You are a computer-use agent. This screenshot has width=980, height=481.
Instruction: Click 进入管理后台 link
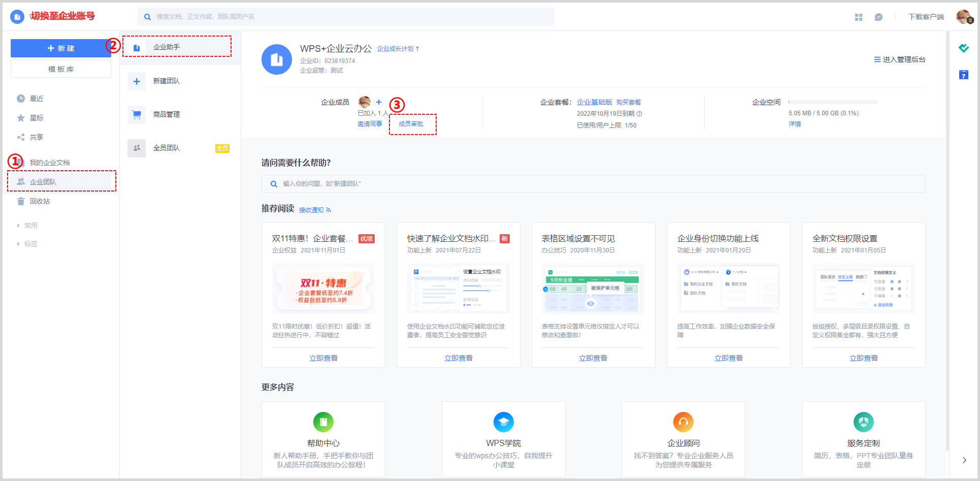(900, 59)
